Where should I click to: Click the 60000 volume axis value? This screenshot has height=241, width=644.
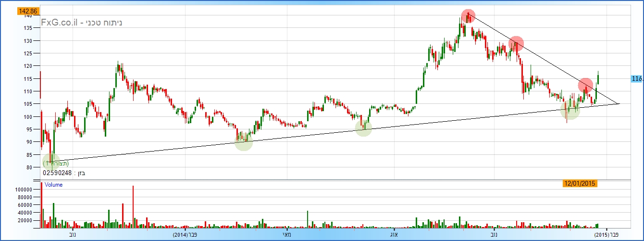[x=25, y=205]
